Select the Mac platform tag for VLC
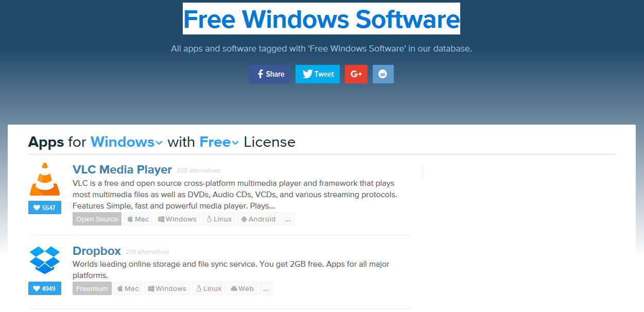 [x=138, y=219]
